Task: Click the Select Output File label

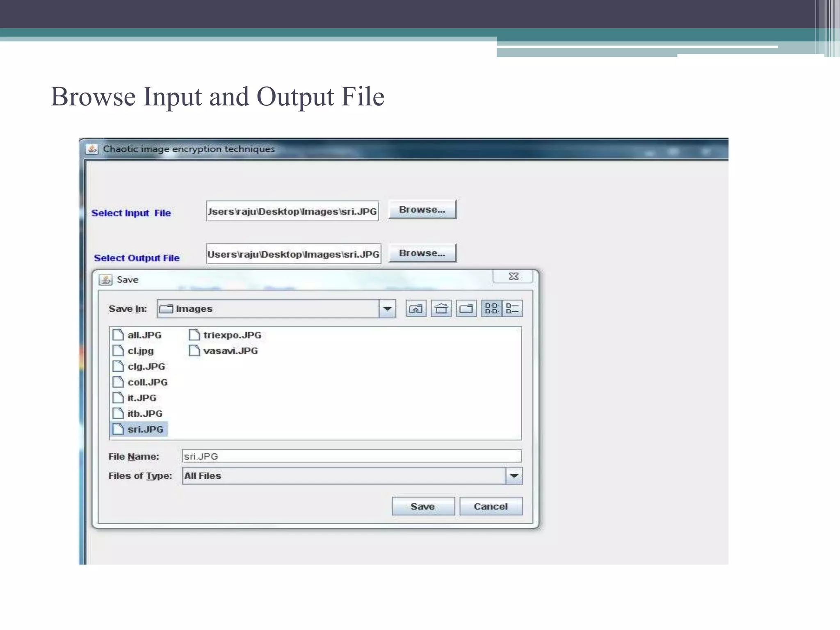Action: click(x=137, y=258)
